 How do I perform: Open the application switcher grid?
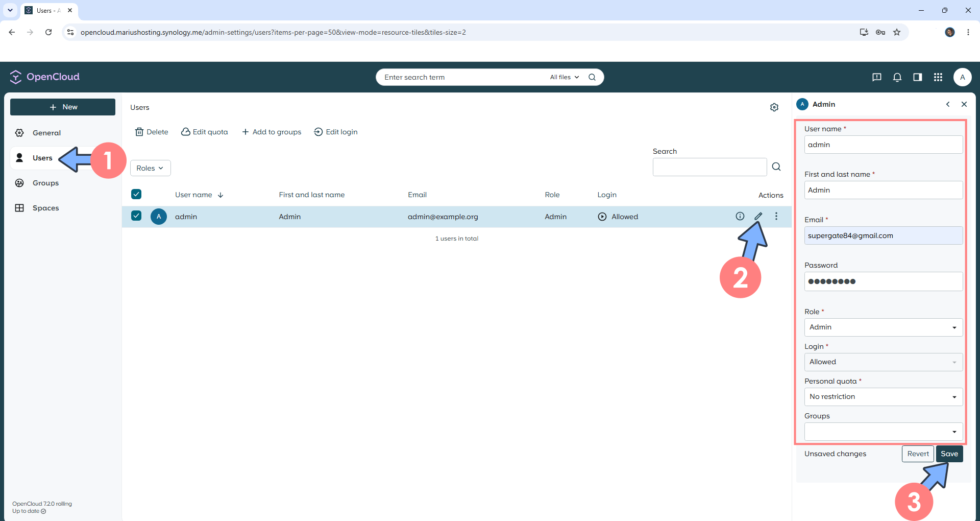(x=938, y=77)
